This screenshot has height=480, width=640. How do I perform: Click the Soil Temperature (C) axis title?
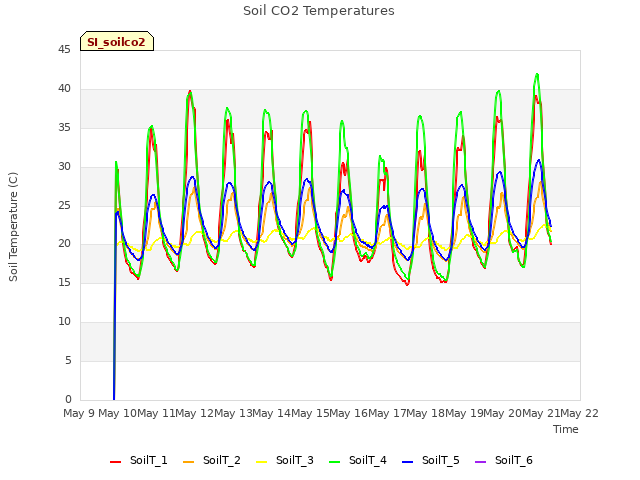coord(13,227)
